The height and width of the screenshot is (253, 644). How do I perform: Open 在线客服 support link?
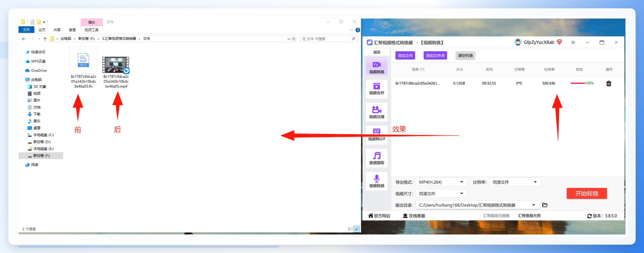click(x=414, y=216)
